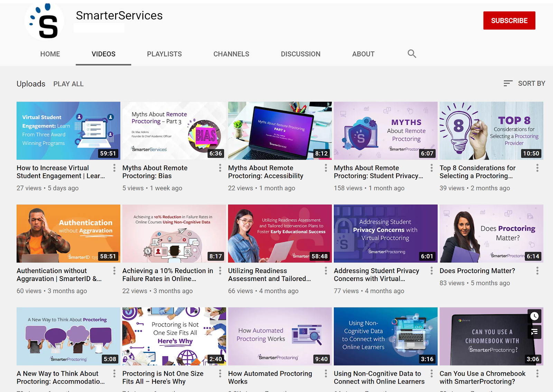View the DISCUSSION tab
Screen dimensions: 553x392
(301, 54)
